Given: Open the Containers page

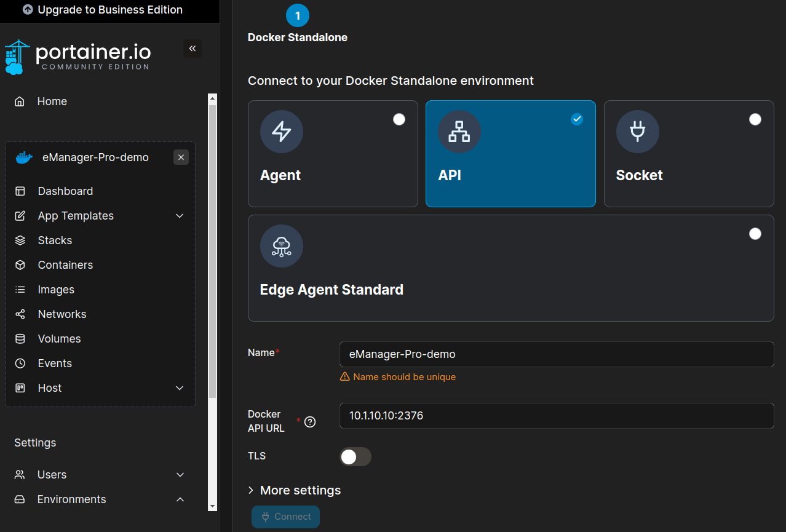Looking at the screenshot, I should [65, 265].
